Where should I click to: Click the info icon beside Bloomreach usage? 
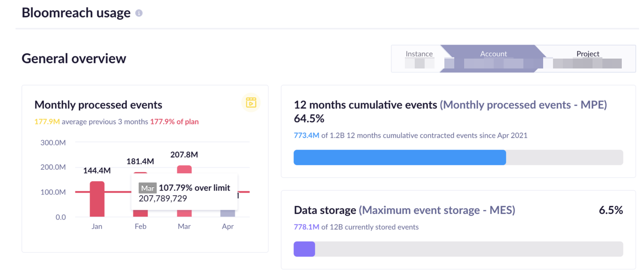click(x=139, y=13)
